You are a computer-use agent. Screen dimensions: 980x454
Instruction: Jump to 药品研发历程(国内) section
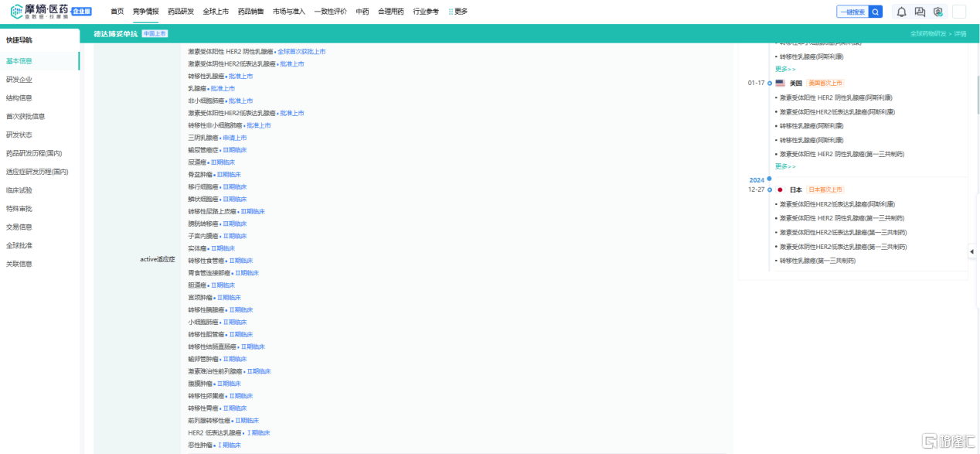34,153
